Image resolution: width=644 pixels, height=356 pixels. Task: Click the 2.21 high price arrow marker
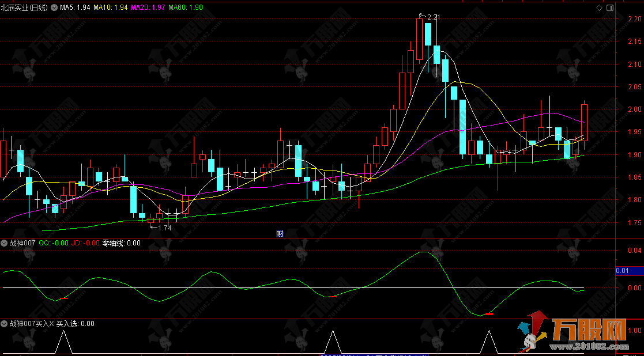[430, 17]
